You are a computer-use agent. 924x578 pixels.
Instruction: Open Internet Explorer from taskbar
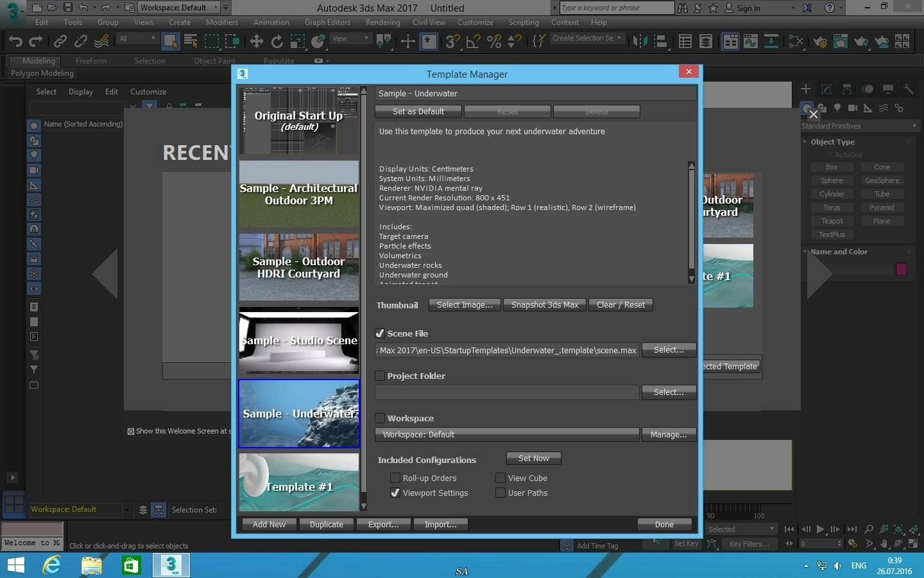(51, 565)
